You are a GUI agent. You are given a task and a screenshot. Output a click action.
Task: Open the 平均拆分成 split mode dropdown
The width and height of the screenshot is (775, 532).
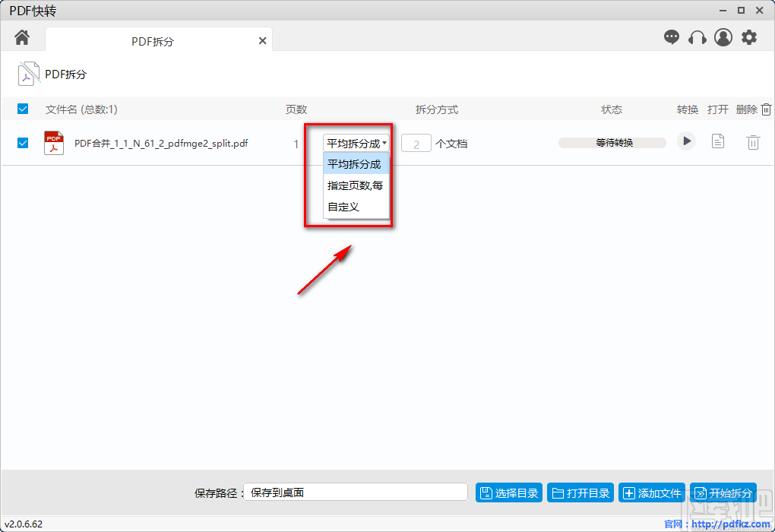[355, 142]
